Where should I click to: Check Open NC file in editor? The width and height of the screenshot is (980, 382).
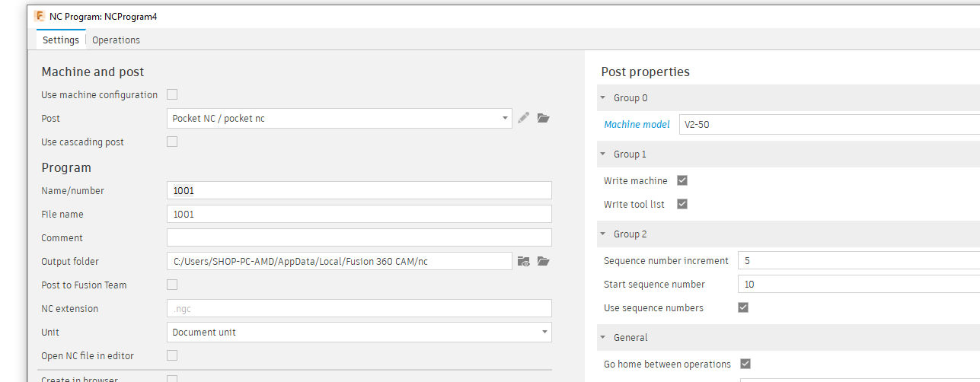(x=172, y=355)
